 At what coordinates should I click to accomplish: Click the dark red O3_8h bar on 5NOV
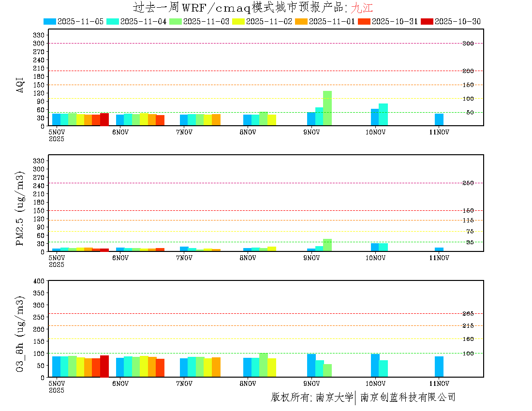pyautogui.click(x=104, y=366)
